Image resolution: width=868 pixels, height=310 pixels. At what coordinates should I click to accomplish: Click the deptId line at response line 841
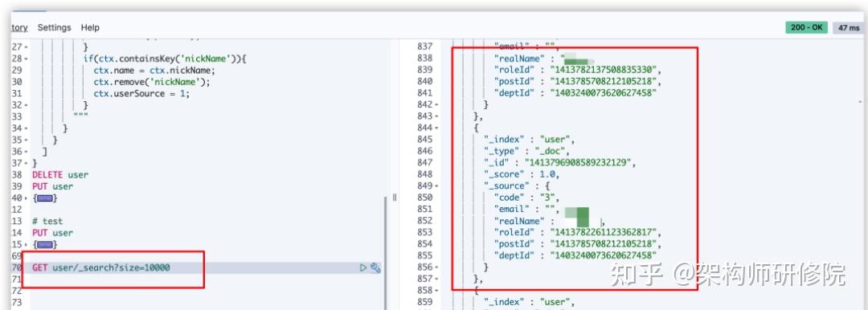click(575, 93)
